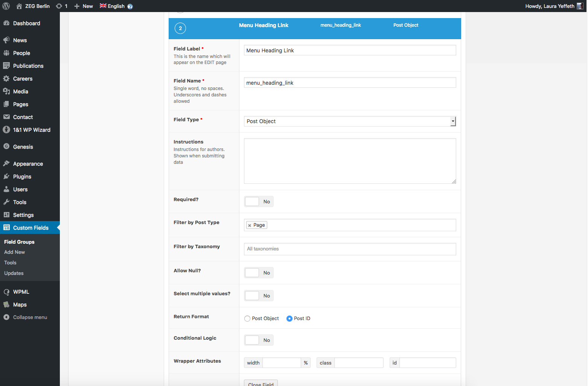This screenshot has height=386, width=588.
Task: Click the Settings sliders icon
Action: tap(6, 215)
